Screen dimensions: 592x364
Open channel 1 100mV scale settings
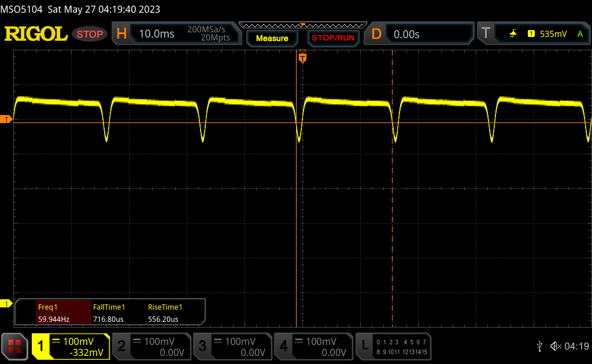[78, 341]
